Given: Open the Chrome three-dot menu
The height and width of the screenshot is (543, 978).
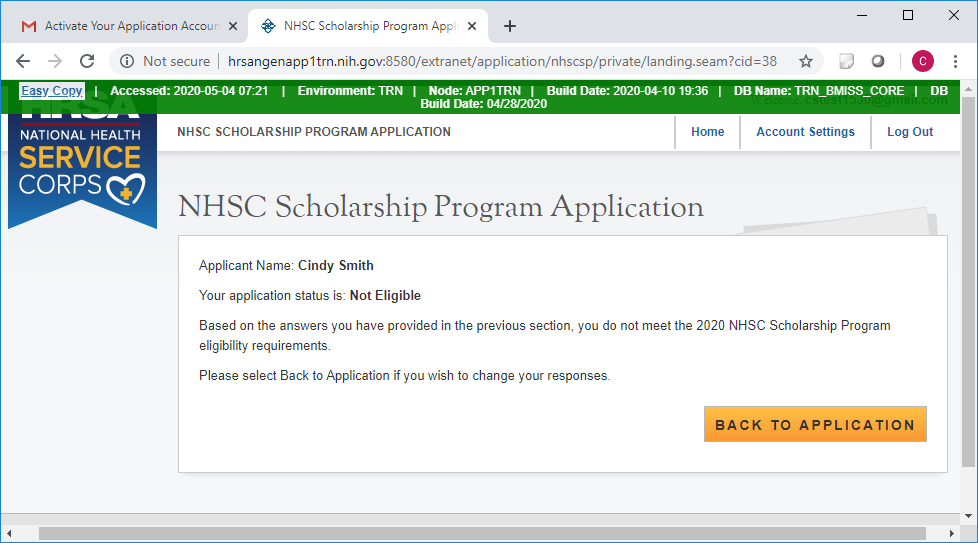Looking at the screenshot, I should click(955, 61).
